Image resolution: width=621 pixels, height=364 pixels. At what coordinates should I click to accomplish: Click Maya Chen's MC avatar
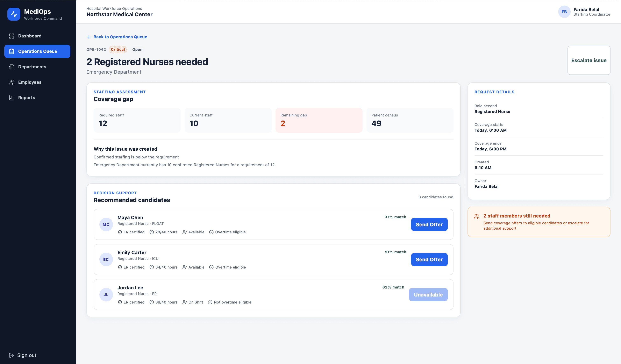coord(106,224)
